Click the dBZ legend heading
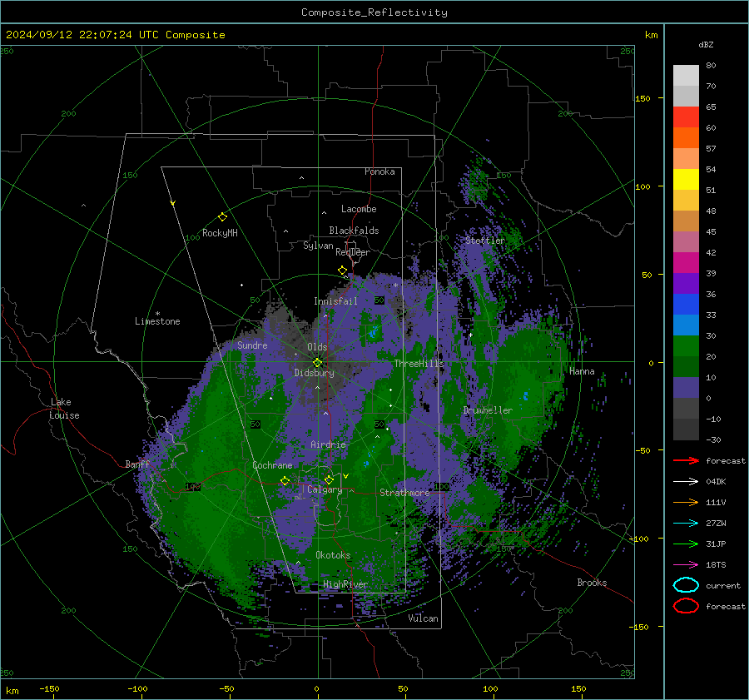The image size is (749, 700). pyautogui.click(x=706, y=44)
